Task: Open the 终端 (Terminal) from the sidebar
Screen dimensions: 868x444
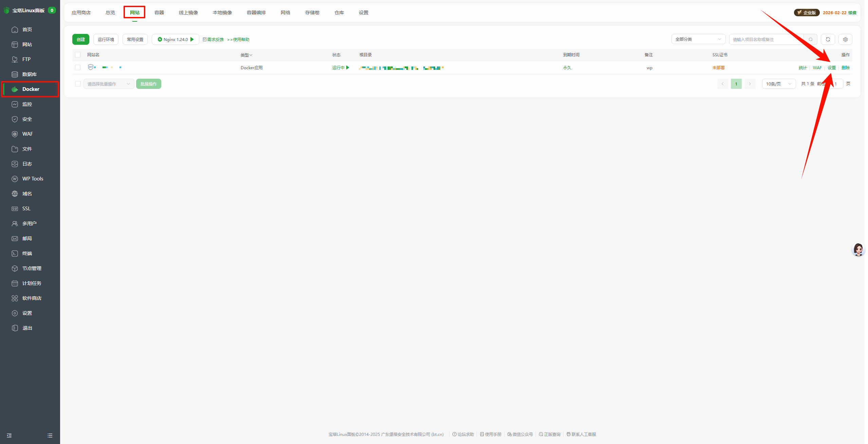Action: point(27,253)
